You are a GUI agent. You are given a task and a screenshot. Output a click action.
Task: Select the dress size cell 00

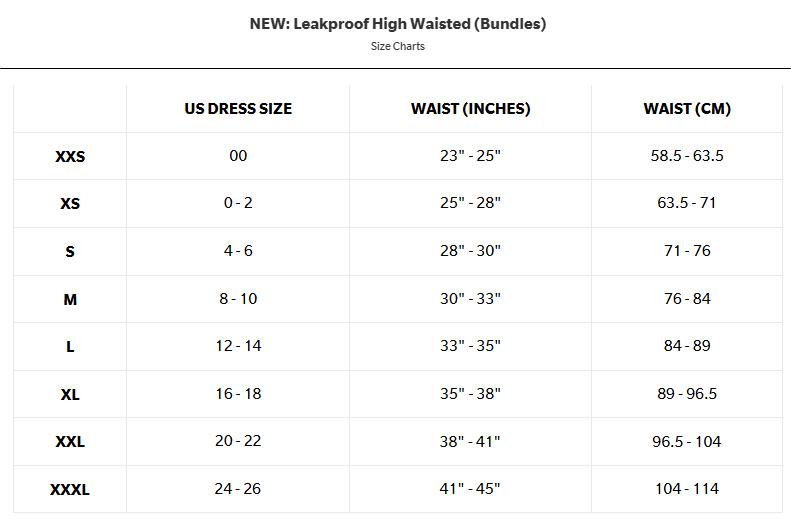click(x=238, y=156)
